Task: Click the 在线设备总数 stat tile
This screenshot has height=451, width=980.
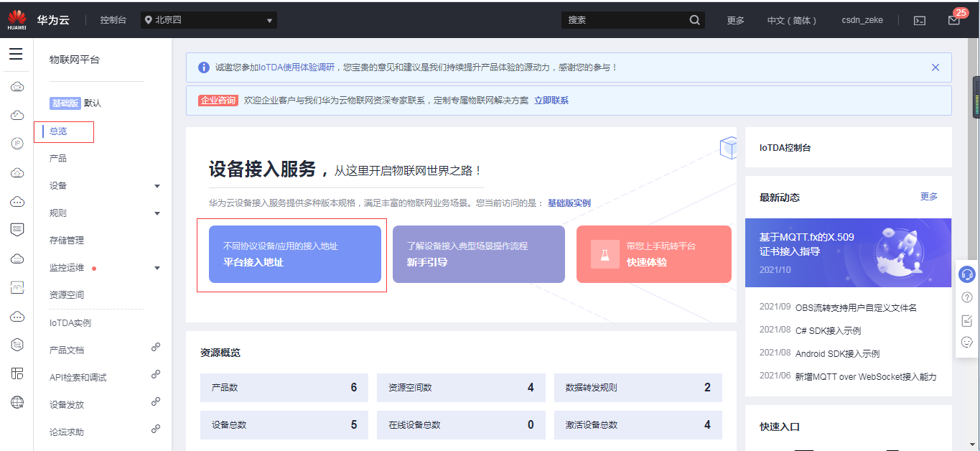Action: 461,424
